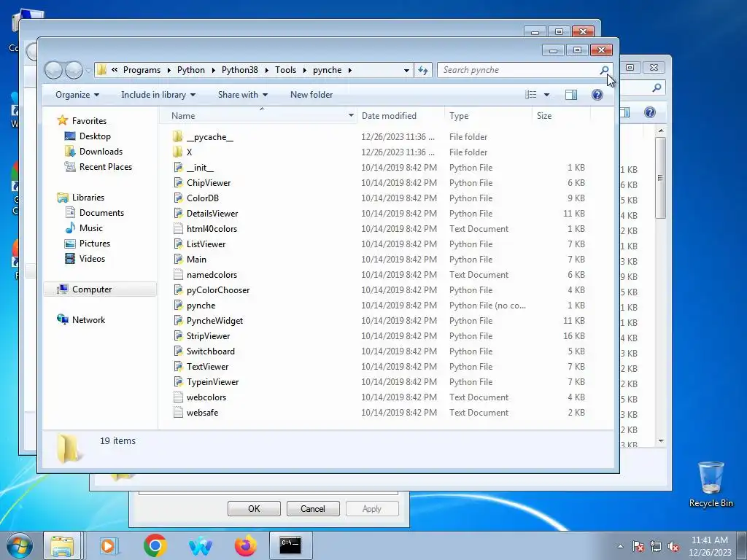
Task: Sort by the Date modified column header
Action: pyautogui.click(x=400, y=116)
